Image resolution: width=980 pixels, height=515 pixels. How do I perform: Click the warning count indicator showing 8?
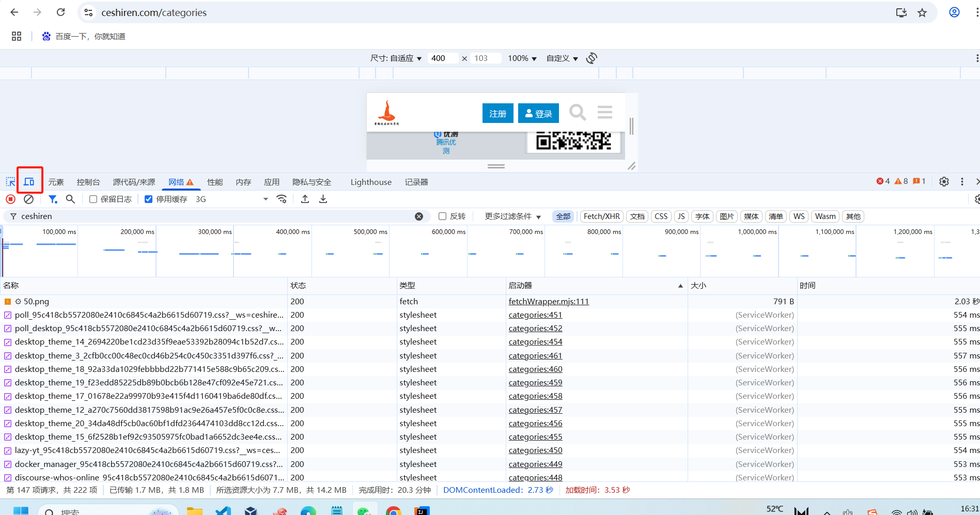point(901,181)
